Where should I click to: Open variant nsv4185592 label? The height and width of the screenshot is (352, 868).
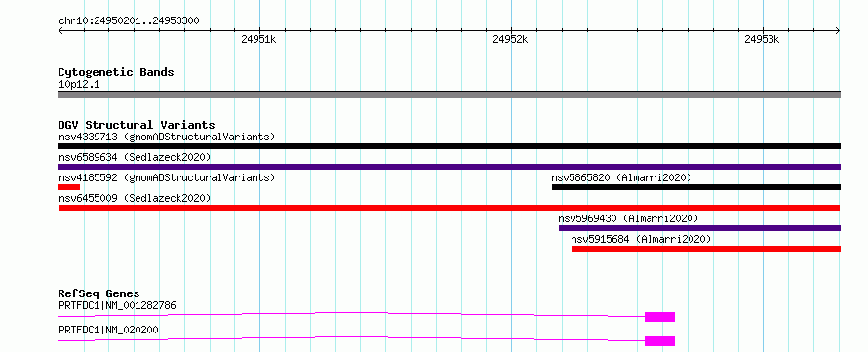(x=167, y=177)
